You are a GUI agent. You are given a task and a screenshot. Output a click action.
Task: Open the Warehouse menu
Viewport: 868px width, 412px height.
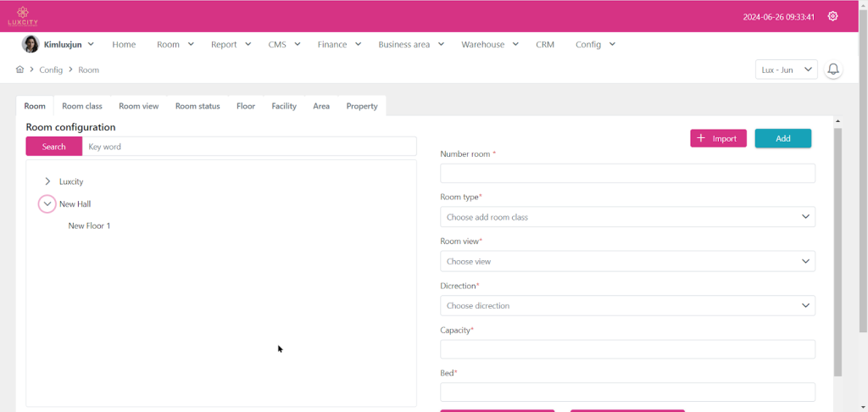click(x=489, y=44)
